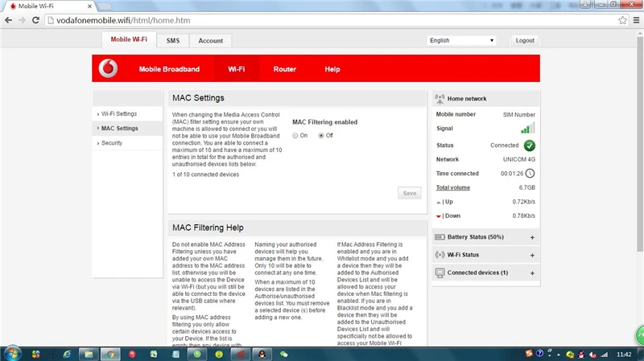The height and width of the screenshot is (361, 644).
Task: Open the English language dropdown
Action: tap(461, 40)
